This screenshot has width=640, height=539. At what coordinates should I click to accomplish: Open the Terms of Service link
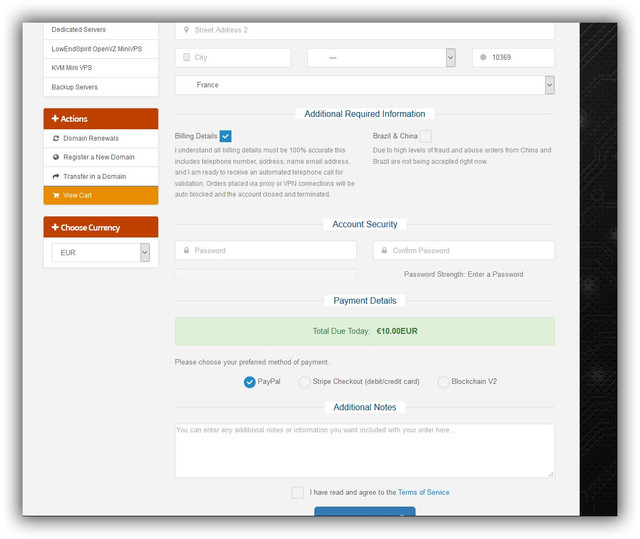[x=423, y=492]
